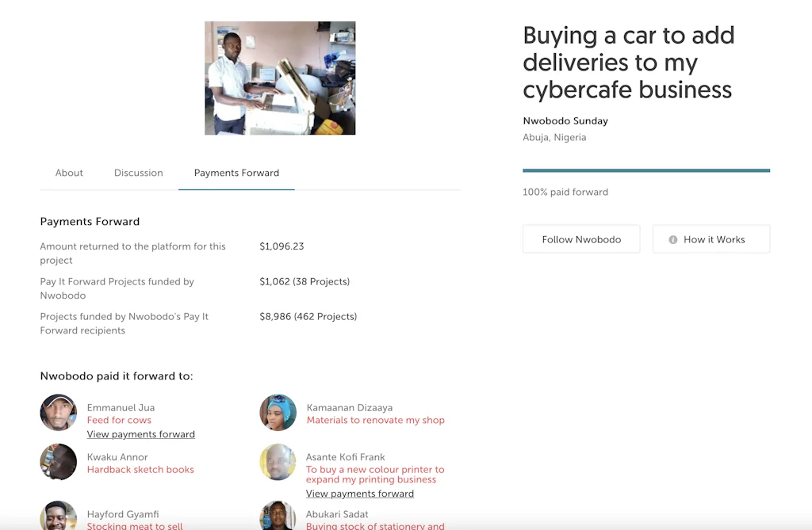Viewport: 812px width, 530px height.
Task: Open the About tab
Action: (69, 173)
